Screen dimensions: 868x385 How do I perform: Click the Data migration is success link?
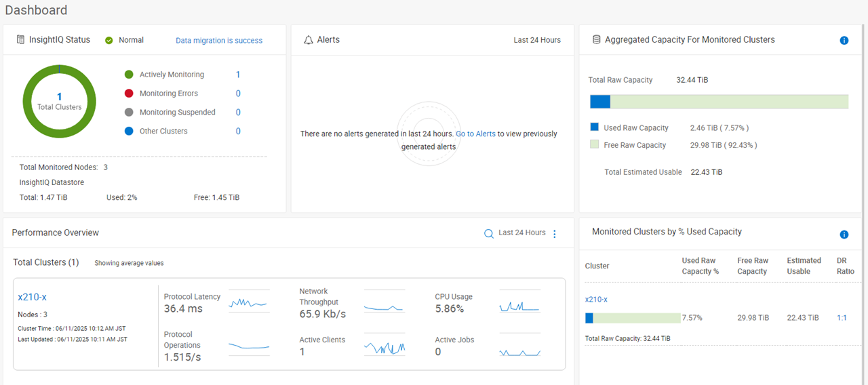pos(219,41)
